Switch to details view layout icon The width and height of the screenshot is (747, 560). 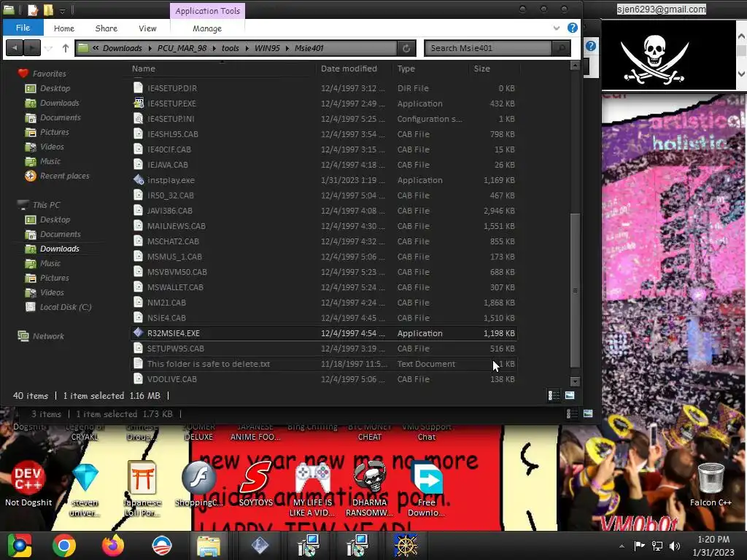coord(554,395)
